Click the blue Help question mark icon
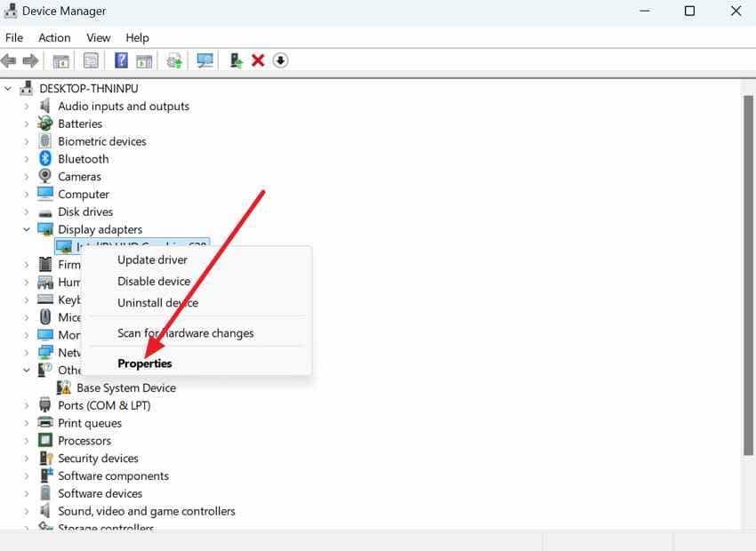The width and height of the screenshot is (756, 551). pyautogui.click(x=121, y=60)
